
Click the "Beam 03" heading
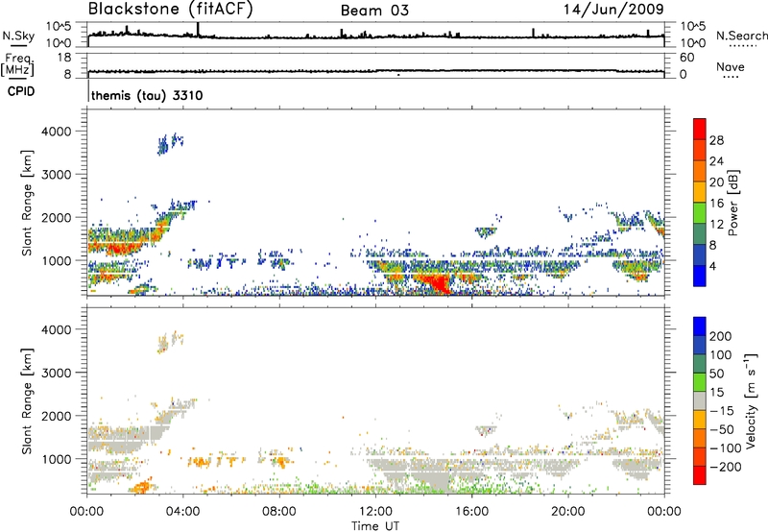coord(374,11)
